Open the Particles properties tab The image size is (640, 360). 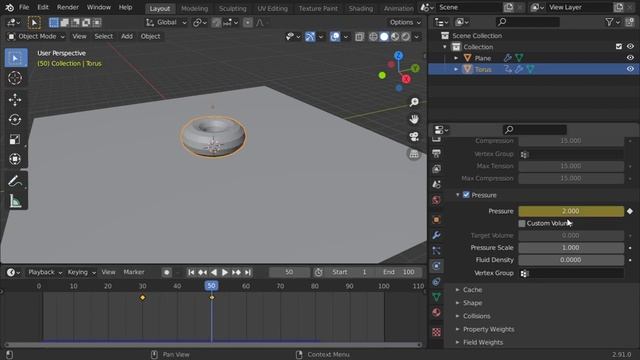(x=436, y=251)
